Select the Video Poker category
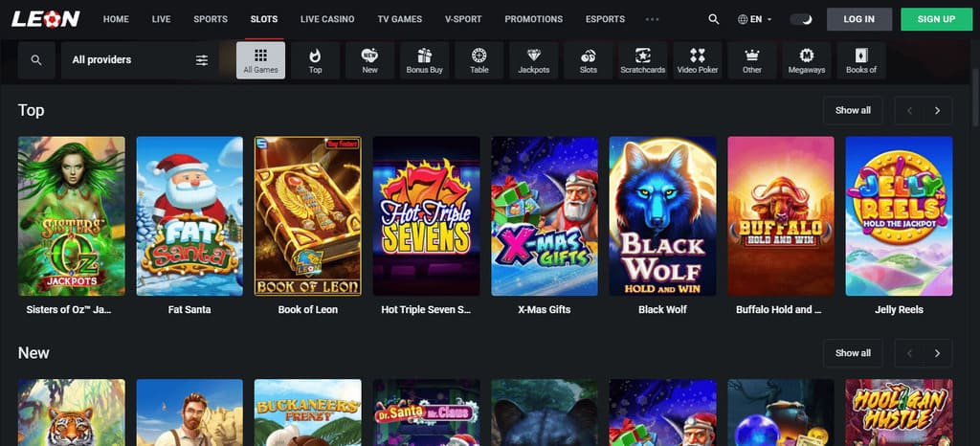This screenshot has width=980, height=446. pyautogui.click(x=698, y=60)
